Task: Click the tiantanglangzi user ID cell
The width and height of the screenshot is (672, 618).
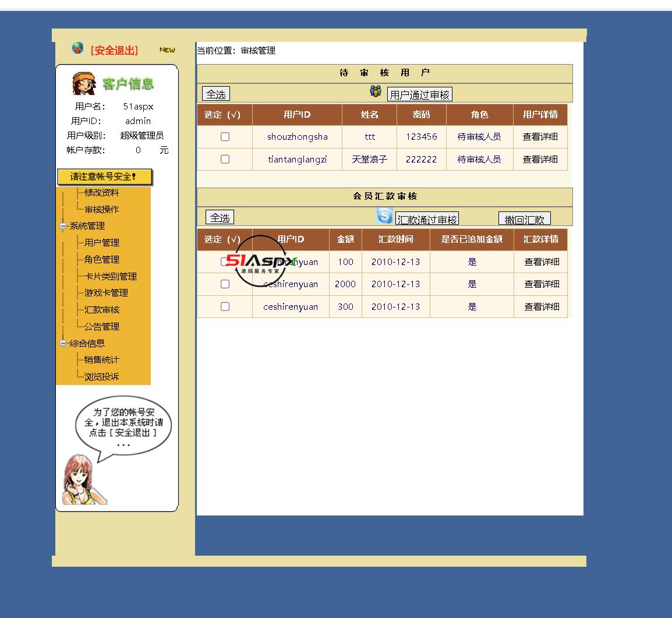Action: click(x=298, y=160)
